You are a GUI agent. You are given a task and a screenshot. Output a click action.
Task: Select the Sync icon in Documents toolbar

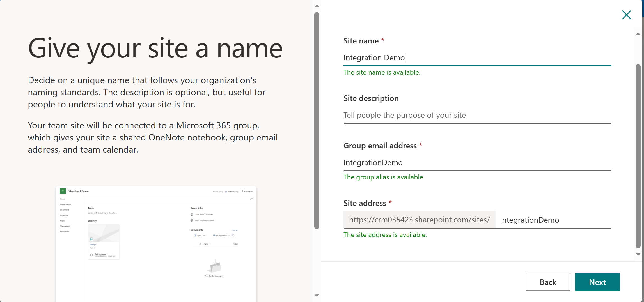coord(195,236)
